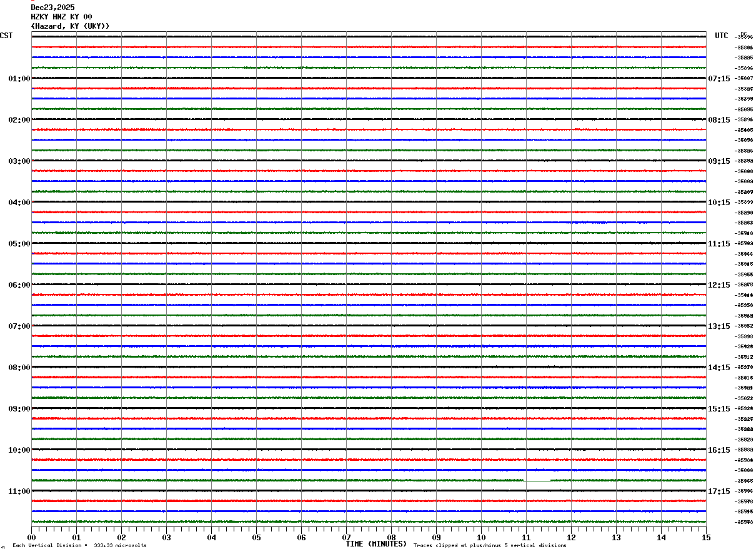The height and width of the screenshot is (554, 756).
Task: Select the 09:00 CST time label
Action: [x=19, y=409]
